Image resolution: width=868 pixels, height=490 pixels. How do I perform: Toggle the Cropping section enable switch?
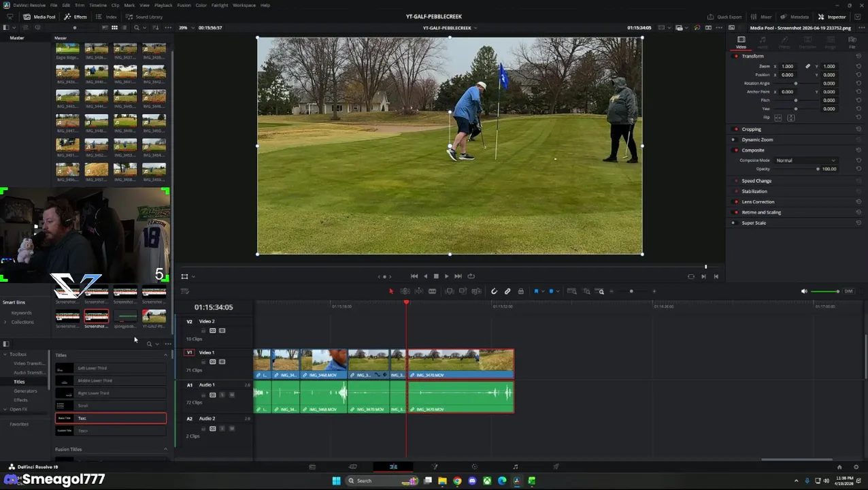point(735,129)
